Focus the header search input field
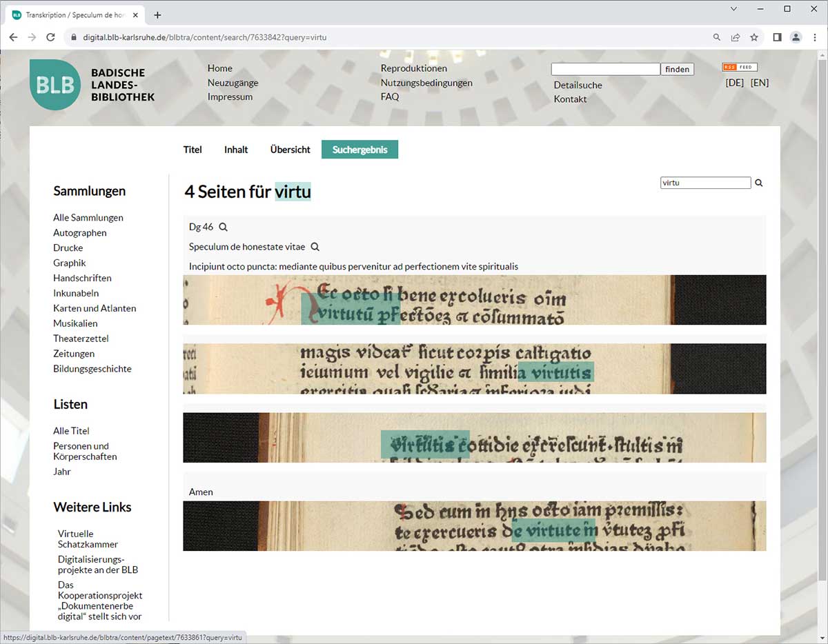 (605, 69)
